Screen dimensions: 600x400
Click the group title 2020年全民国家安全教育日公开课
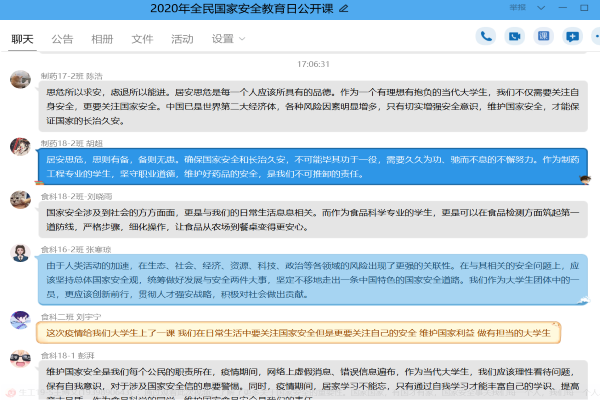pyautogui.click(x=255, y=8)
